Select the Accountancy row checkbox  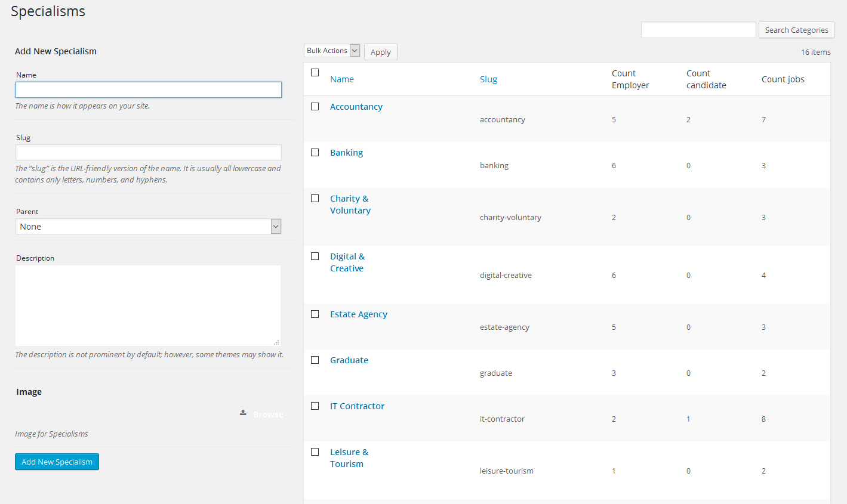(x=315, y=107)
